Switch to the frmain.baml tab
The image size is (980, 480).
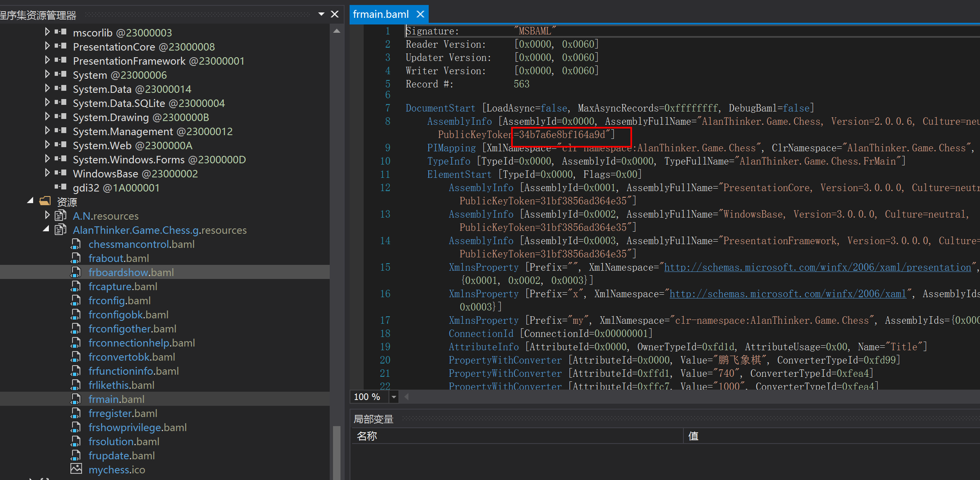tap(380, 15)
